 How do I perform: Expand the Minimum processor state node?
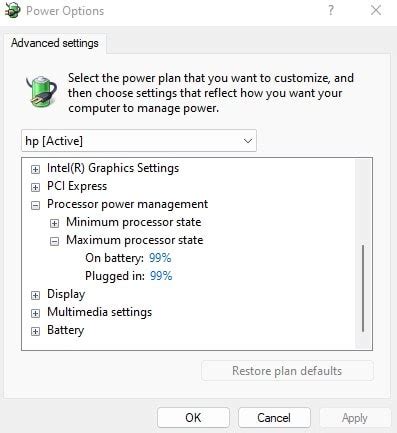click(54, 223)
